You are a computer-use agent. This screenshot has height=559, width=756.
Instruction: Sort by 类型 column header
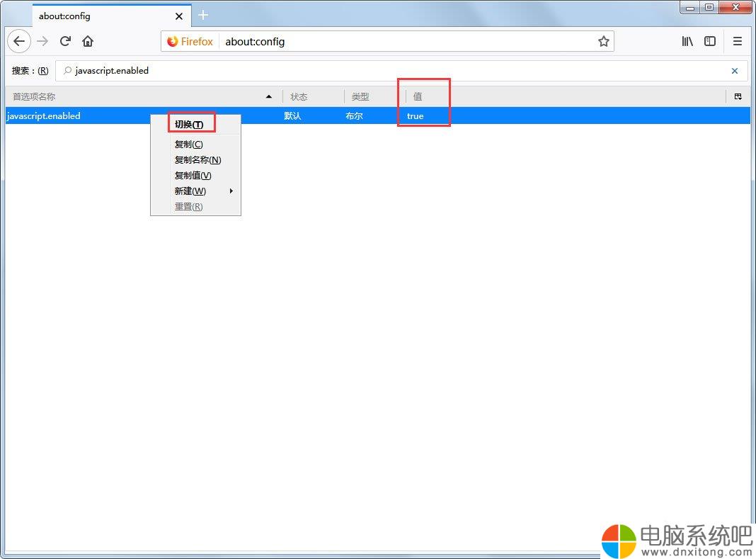pyautogui.click(x=374, y=96)
